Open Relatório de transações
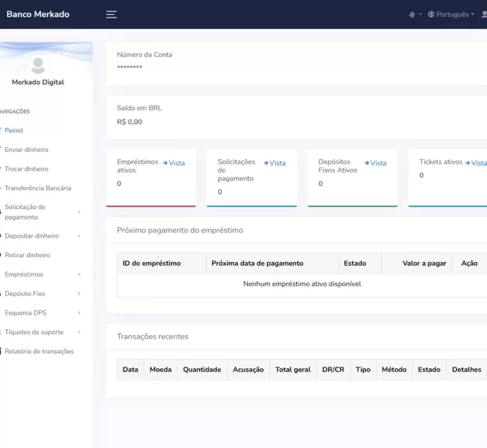This screenshot has height=448, width=487. (x=39, y=351)
